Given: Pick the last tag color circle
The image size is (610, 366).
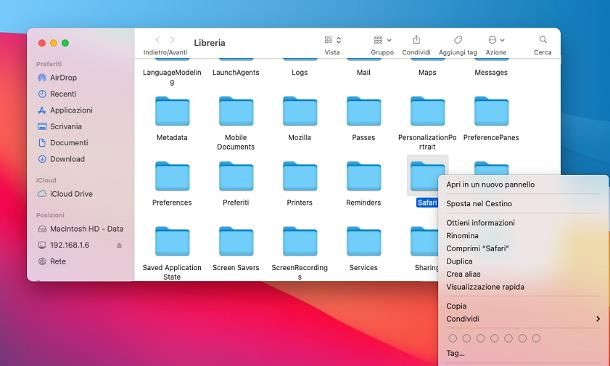Looking at the screenshot, I should [x=536, y=338].
